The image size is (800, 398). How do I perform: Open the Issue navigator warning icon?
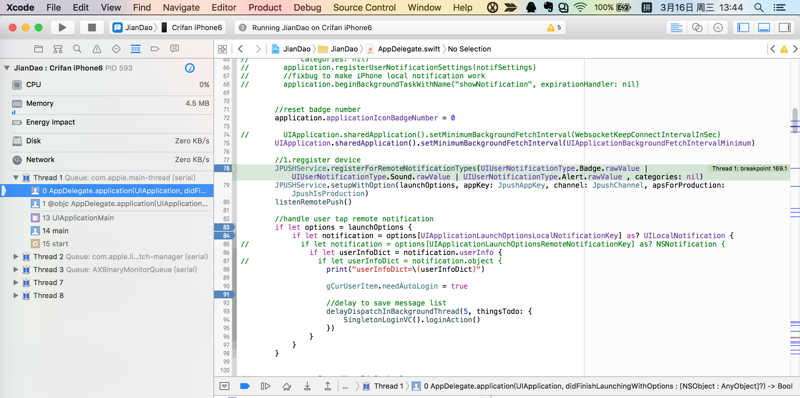pyautogui.click(x=96, y=49)
